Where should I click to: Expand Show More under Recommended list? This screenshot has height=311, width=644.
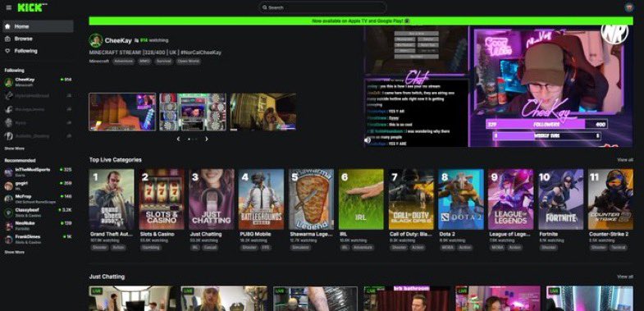click(x=15, y=252)
